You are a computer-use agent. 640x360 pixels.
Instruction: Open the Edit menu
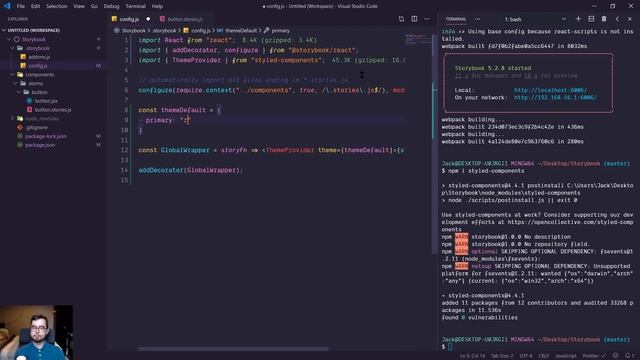pos(36,6)
